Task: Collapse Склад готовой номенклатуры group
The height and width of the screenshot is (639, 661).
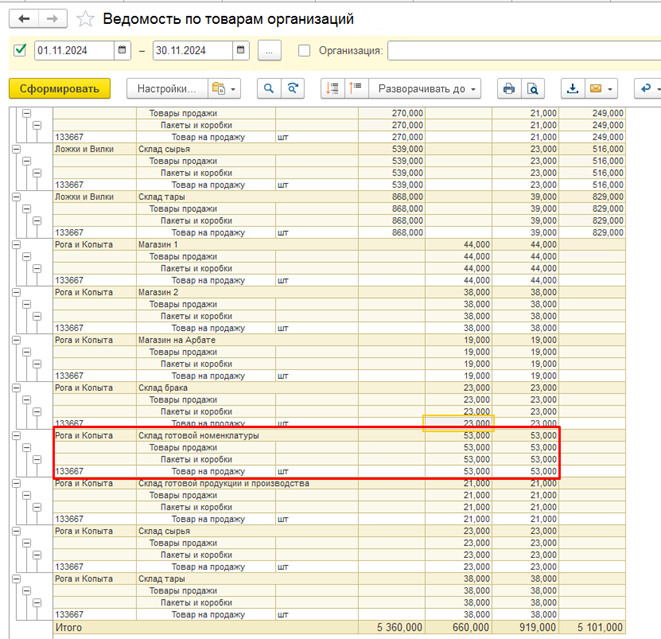Action: tap(16, 435)
